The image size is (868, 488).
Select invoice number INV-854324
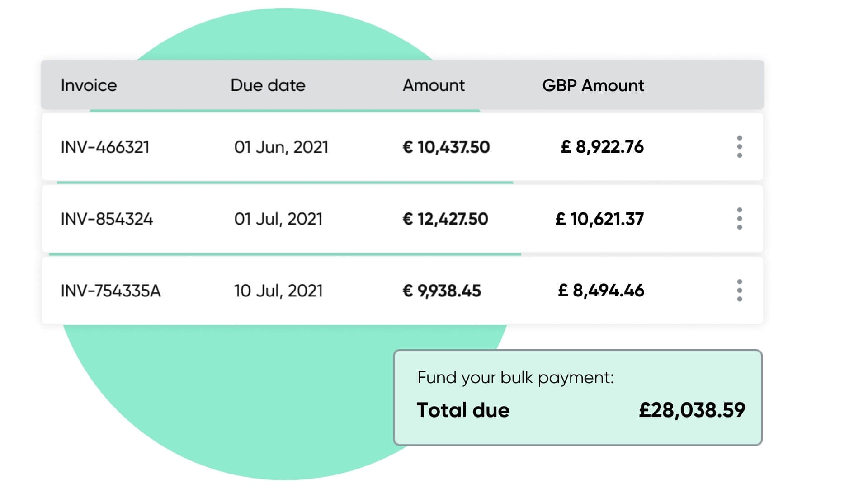pyautogui.click(x=107, y=219)
